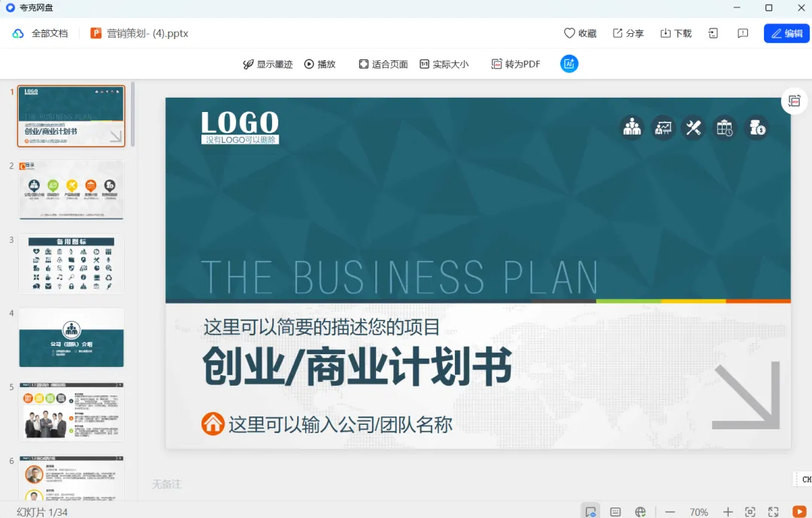Image resolution: width=812 pixels, height=518 pixels.
Task: Click the blue 编辑 edit button
Action: pos(786,33)
